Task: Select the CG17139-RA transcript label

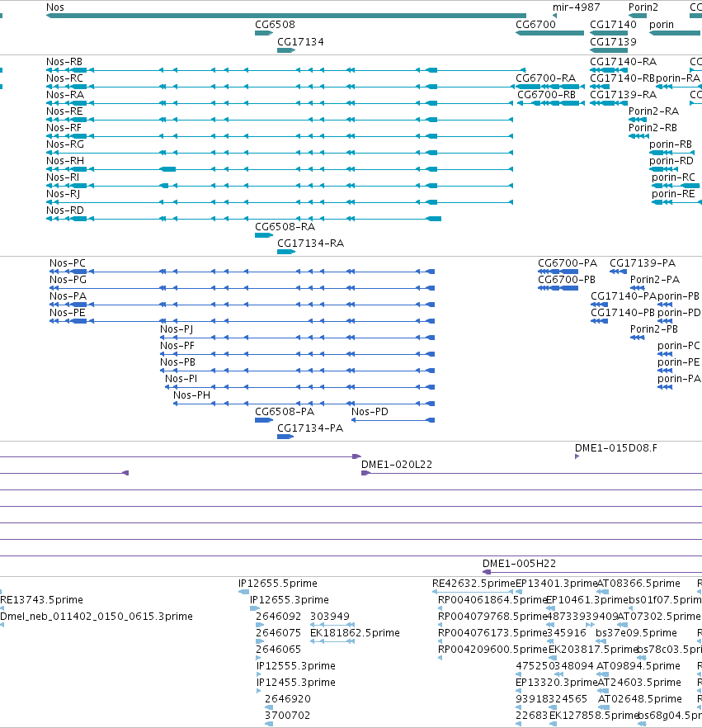Action: pos(623,95)
